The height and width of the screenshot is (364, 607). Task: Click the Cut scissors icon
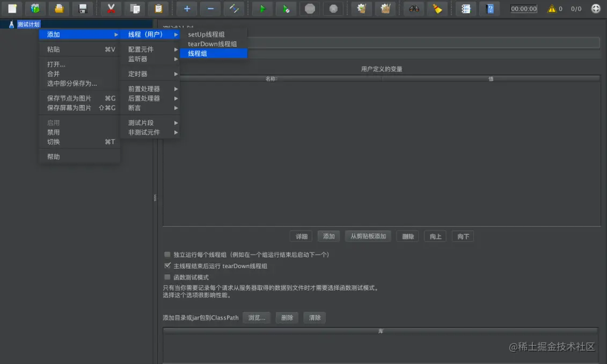(x=111, y=9)
